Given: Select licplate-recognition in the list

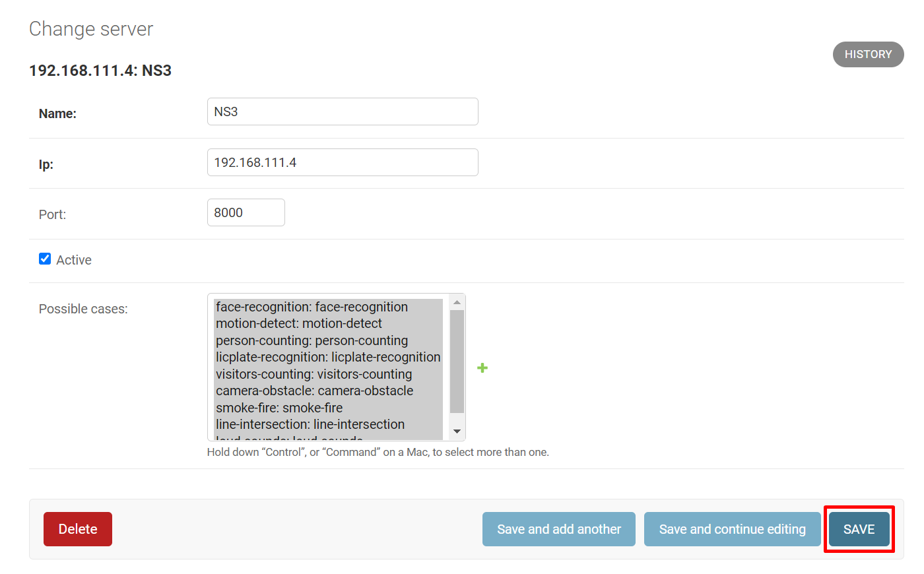Looking at the screenshot, I should (327, 357).
